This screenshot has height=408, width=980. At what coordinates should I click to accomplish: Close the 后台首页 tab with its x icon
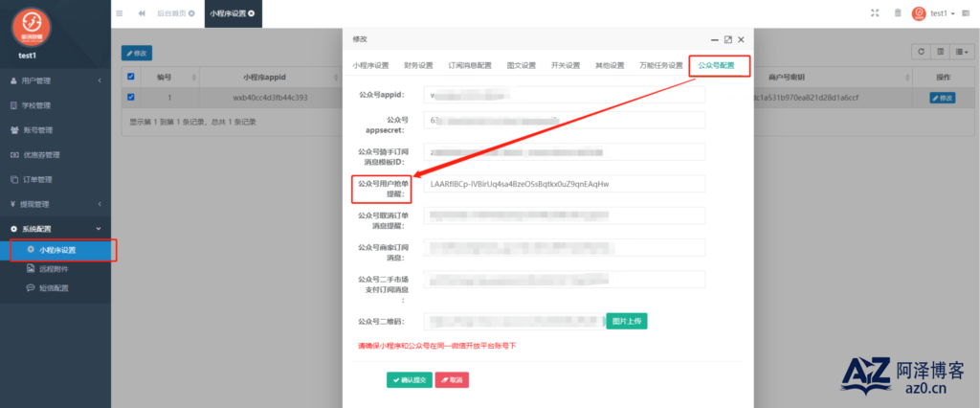pyautogui.click(x=191, y=13)
